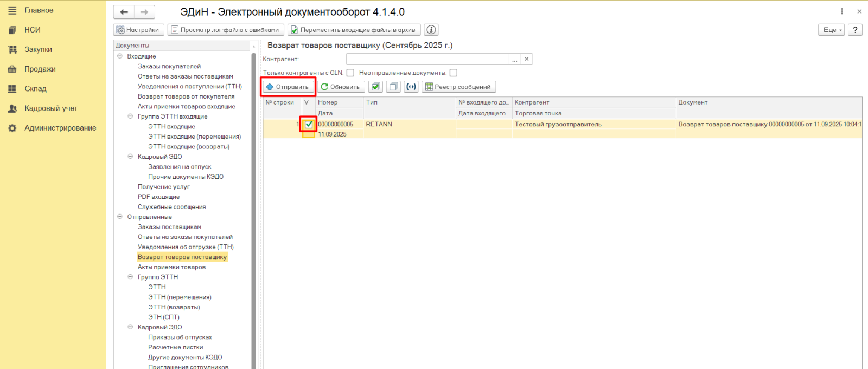Uncheck the row checkbox for document 00000000005
The width and height of the screenshot is (868, 369).
309,124
